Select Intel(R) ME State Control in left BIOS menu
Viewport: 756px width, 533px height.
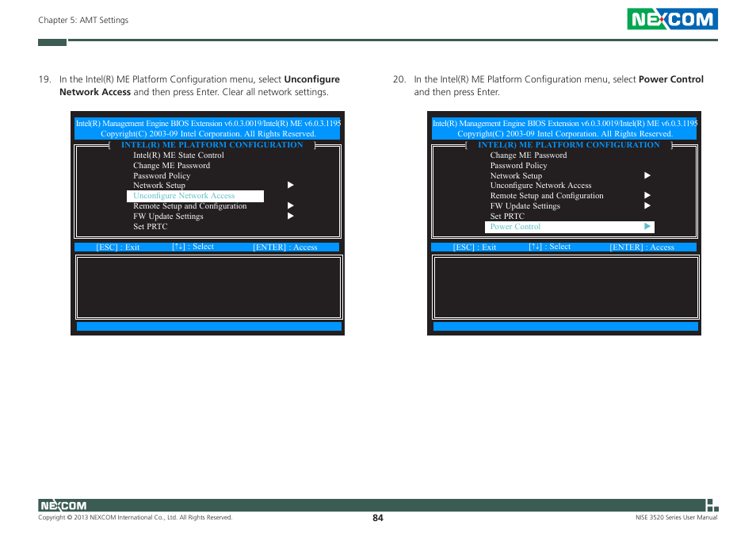(x=178, y=155)
